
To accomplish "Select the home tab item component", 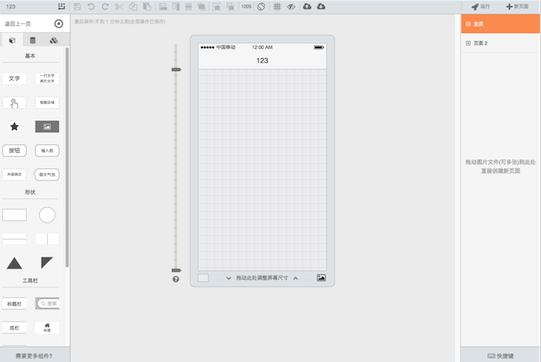I will click(47, 327).
